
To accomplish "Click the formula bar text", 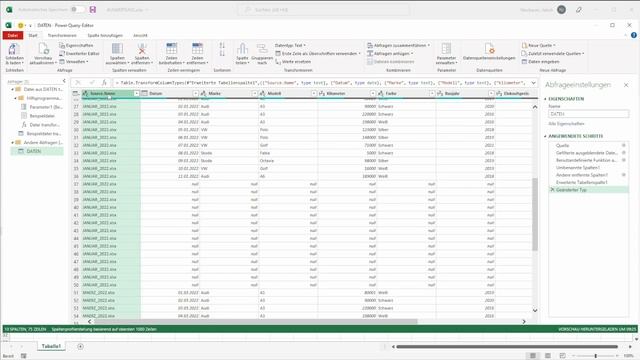I will pos(321,83).
